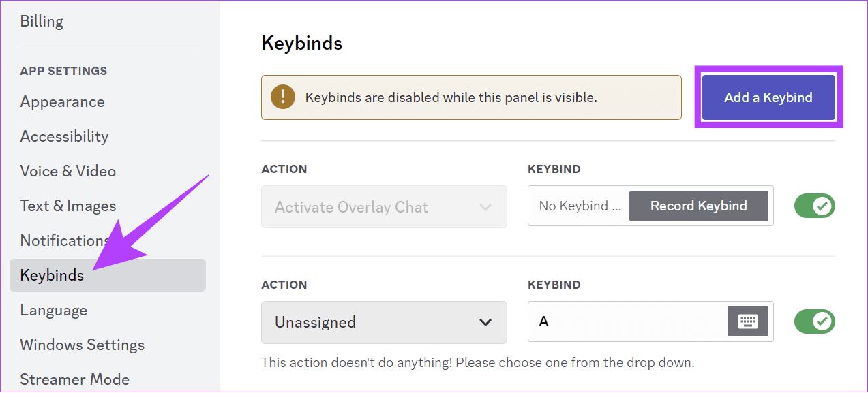The height and width of the screenshot is (393, 868).
Task: Open Voice & Video settings
Action: [x=68, y=171]
